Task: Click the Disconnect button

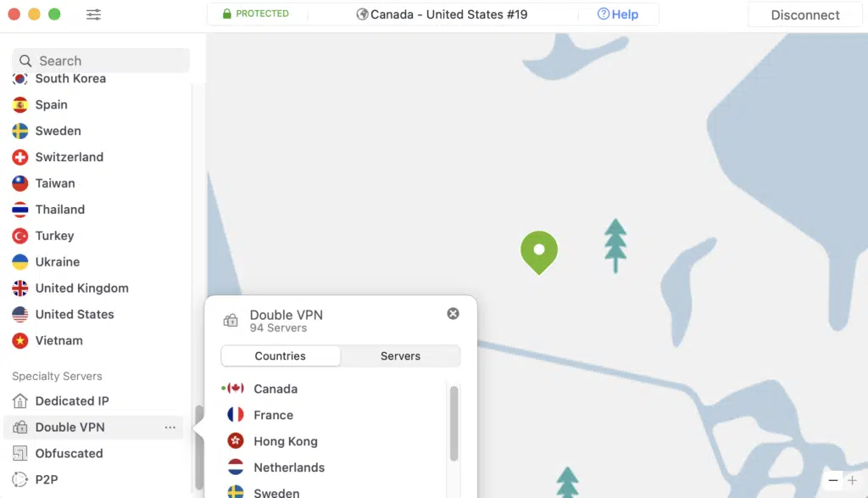Action: click(x=805, y=15)
